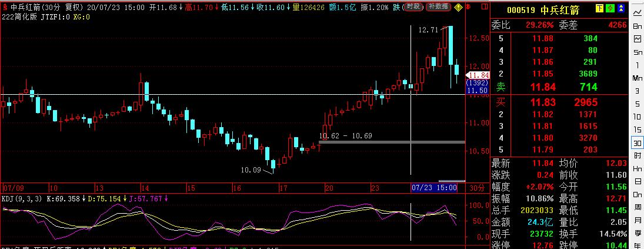Select the highlighted 30 minute period
This screenshot has height=249, width=644.
click(638, 142)
